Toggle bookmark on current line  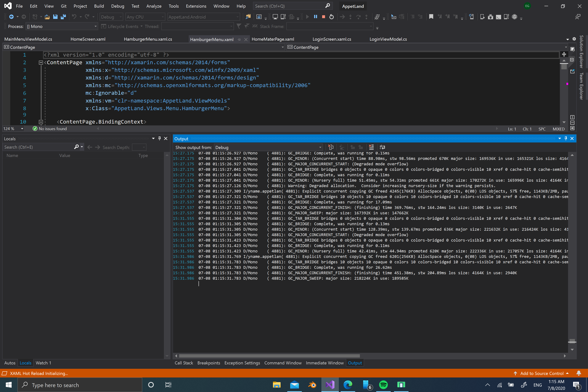pos(431,17)
